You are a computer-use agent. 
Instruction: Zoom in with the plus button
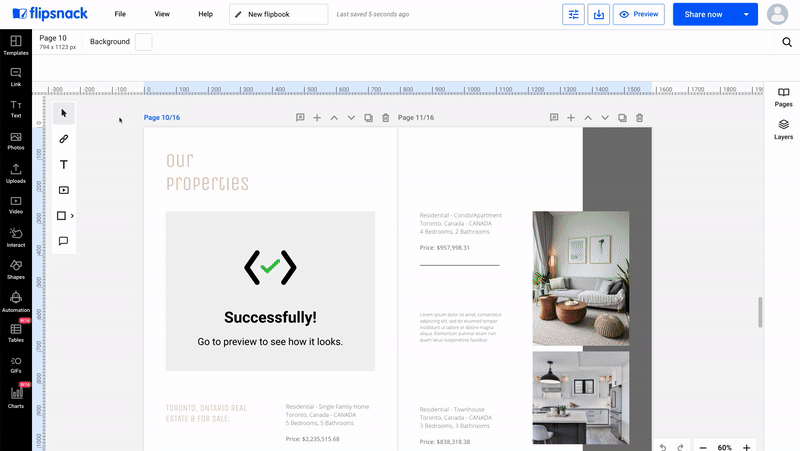[746, 447]
